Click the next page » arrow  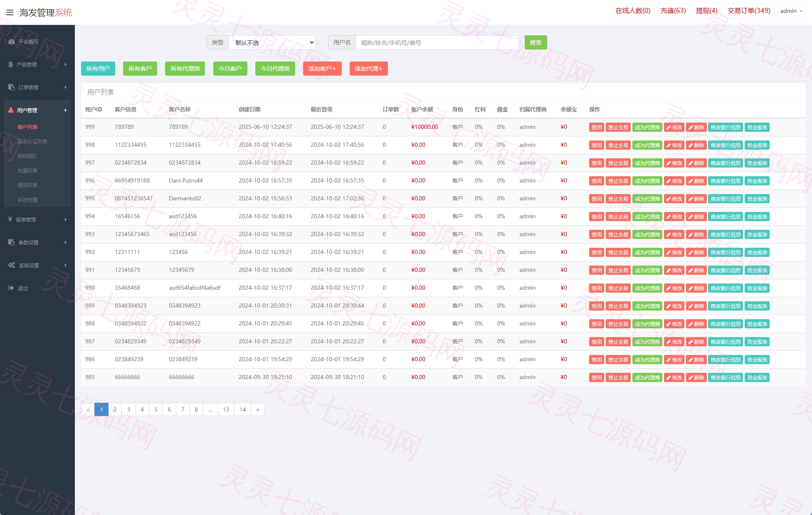click(x=258, y=409)
